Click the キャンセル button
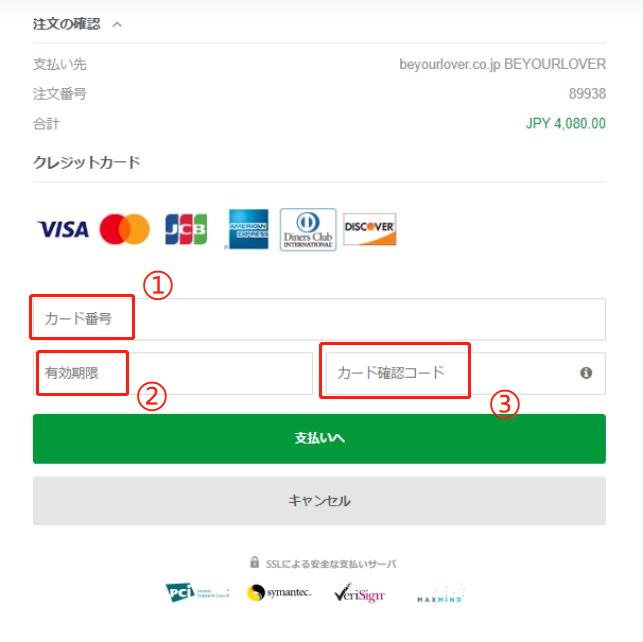Viewport: 643px width, 642px height. click(x=319, y=501)
